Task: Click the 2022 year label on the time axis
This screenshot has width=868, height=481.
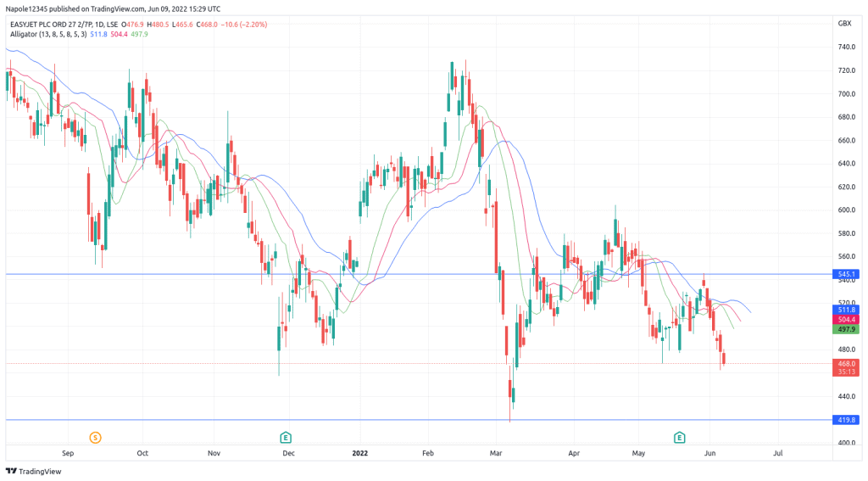Action: coord(359,453)
